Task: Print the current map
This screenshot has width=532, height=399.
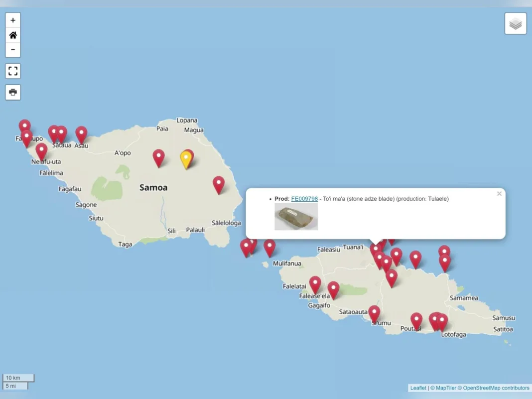Action: 13,92
